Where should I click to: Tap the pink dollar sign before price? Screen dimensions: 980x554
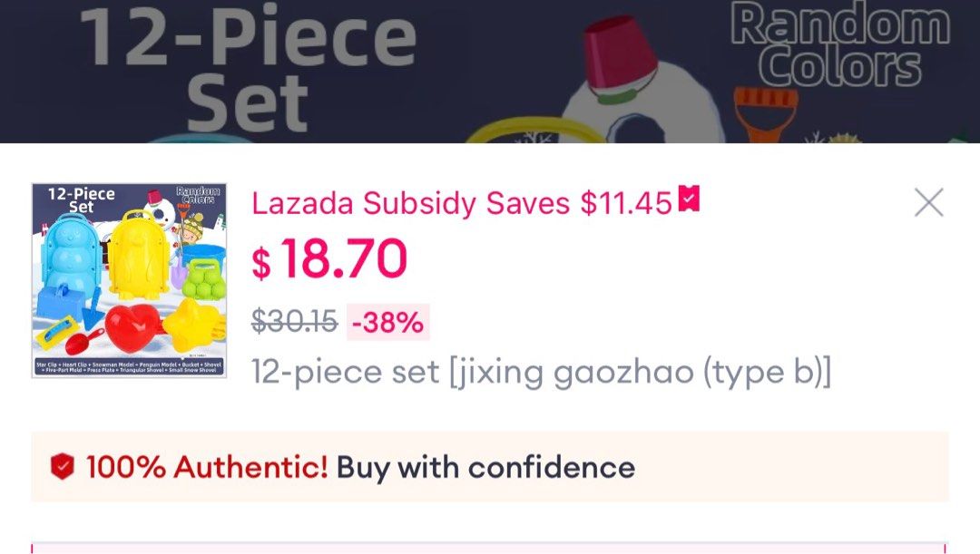261,263
